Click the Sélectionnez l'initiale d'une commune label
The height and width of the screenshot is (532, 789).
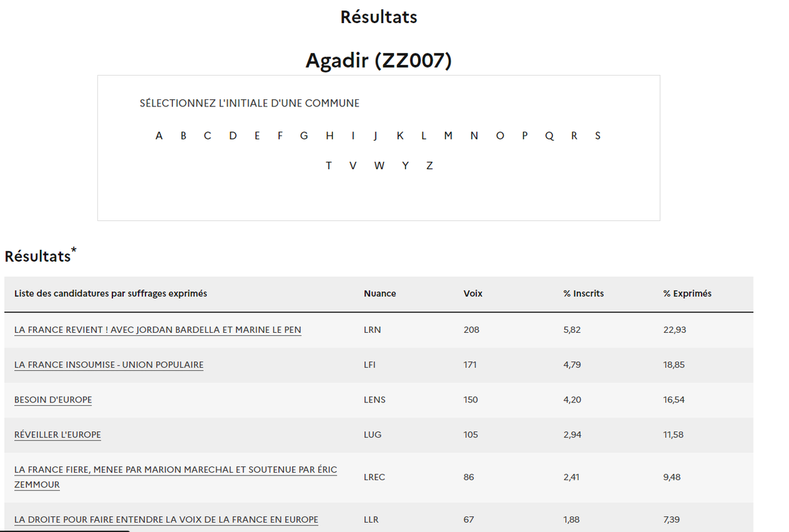point(250,103)
